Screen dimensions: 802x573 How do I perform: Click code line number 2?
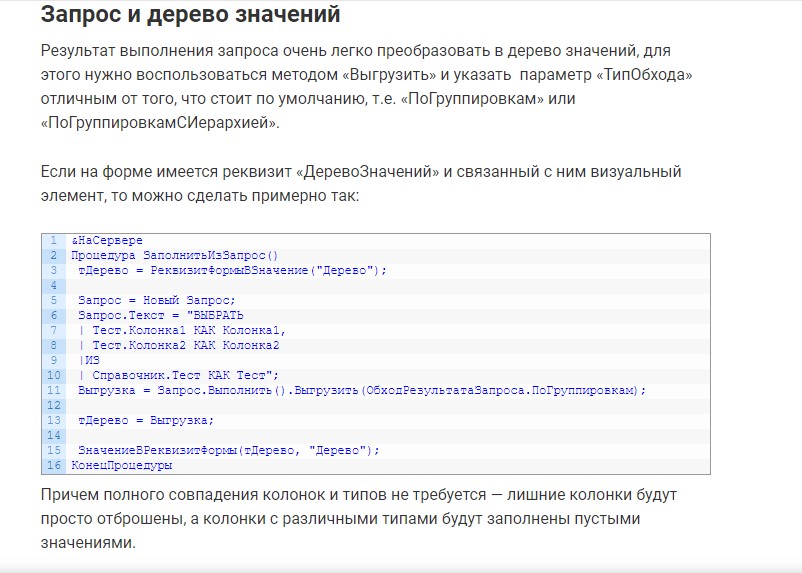point(54,255)
